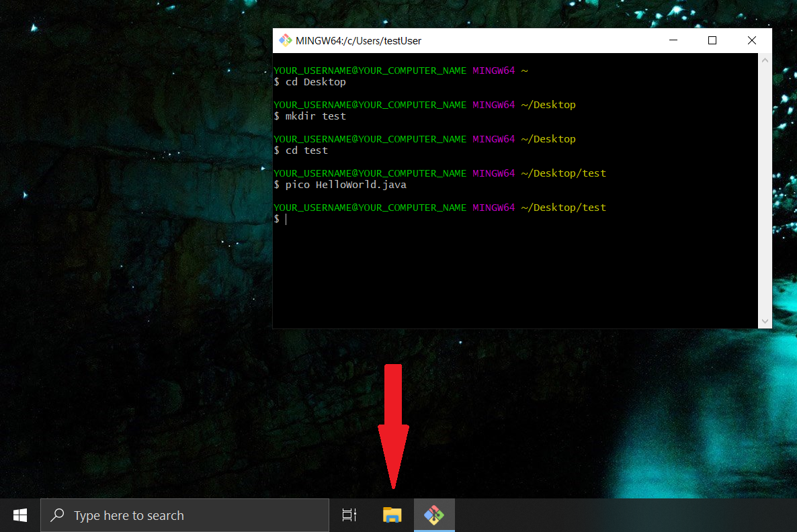Close the MINGW64 terminal window
This screenshot has width=797, height=532.
tap(752, 40)
